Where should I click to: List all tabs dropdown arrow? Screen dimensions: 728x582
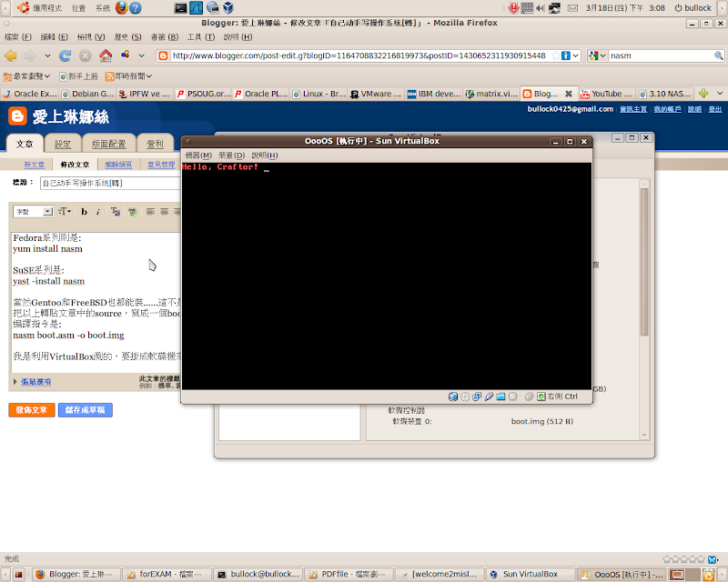pyautogui.click(x=719, y=94)
